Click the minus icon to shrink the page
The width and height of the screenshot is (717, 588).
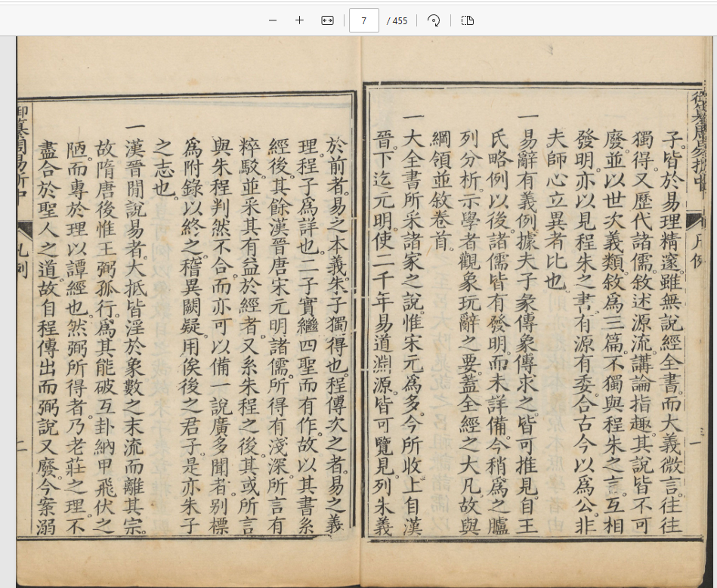(272, 20)
